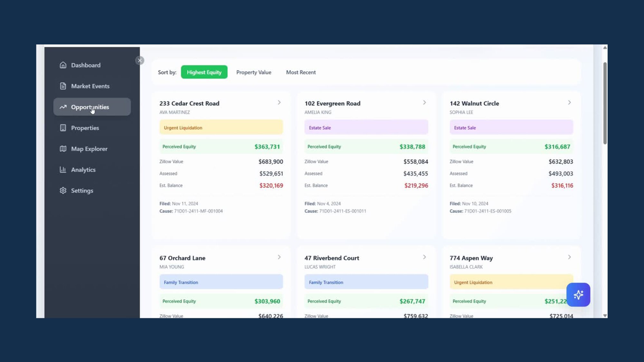Go to Market Events
Screen dimensions: 644x362
92,86
